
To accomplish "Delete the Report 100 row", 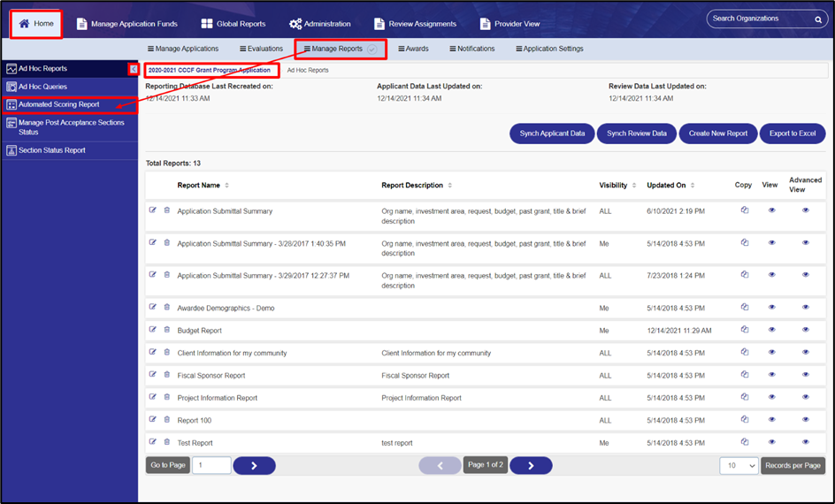I will (166, 419).
